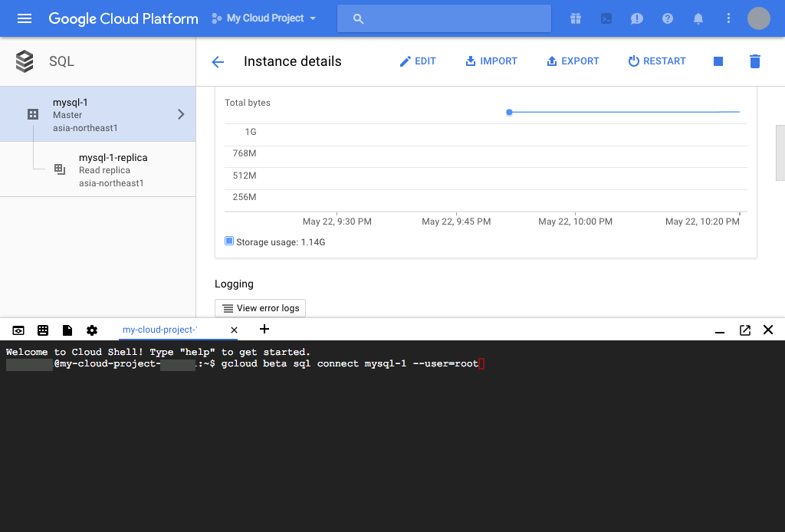This screenshot has height=532, width=785.
Task: Click the user account avatar
Action: (758, 18)
